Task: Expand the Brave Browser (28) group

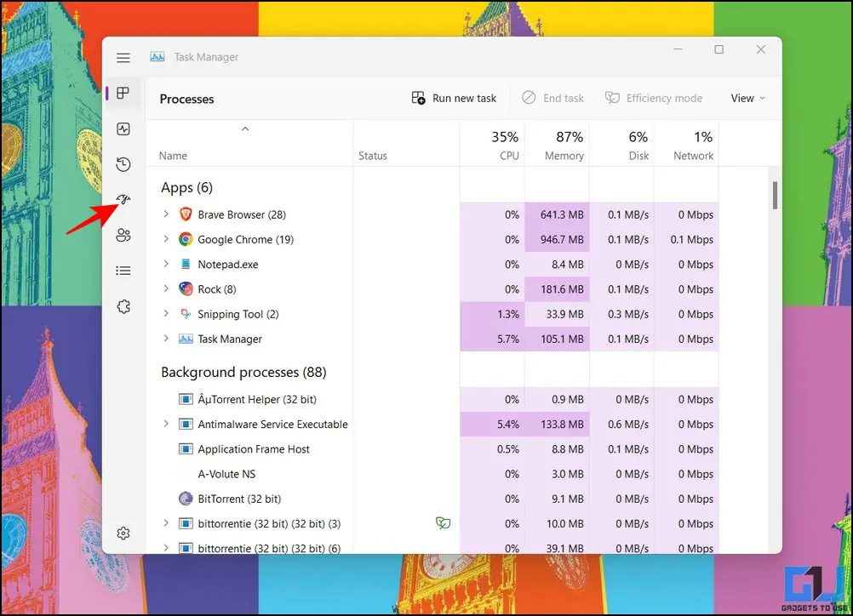Action: pyautogui.click(x=166, y=214)
